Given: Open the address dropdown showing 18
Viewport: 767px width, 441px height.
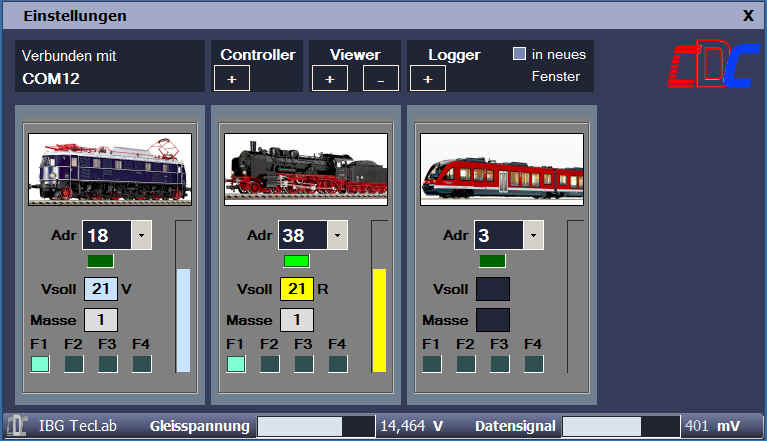Looking at the screenshot, I should point(141,235).
